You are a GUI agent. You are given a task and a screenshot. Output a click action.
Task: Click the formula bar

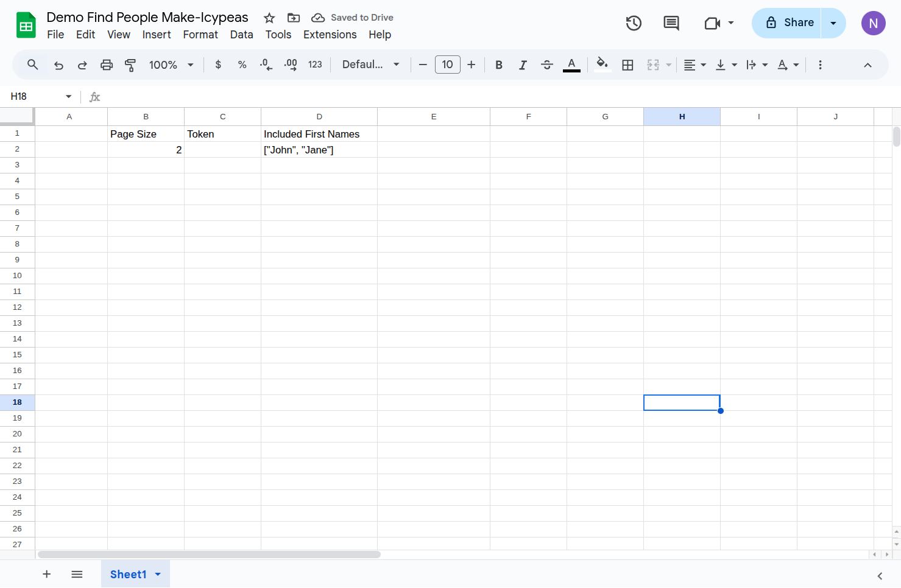[500, 96]
